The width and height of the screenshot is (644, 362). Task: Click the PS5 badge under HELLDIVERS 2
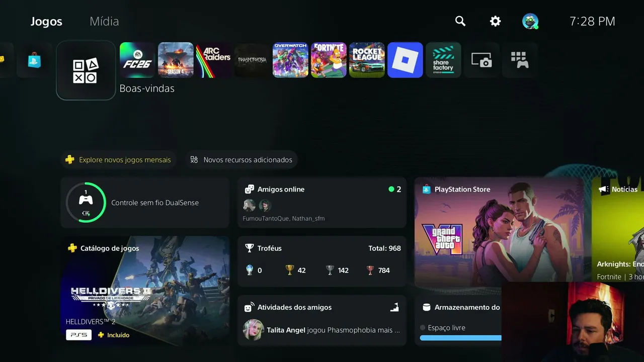[78, 335]
